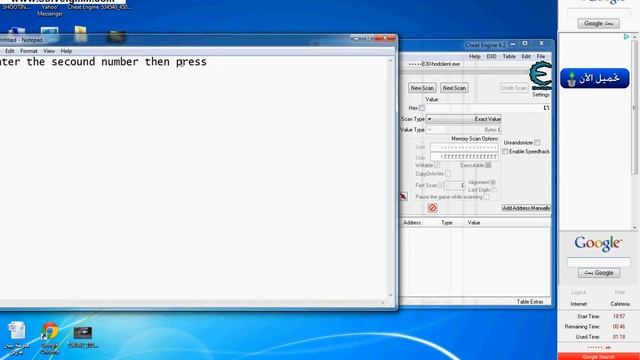
Task: Open Cheat Engine Table menu
Action: 509,56
